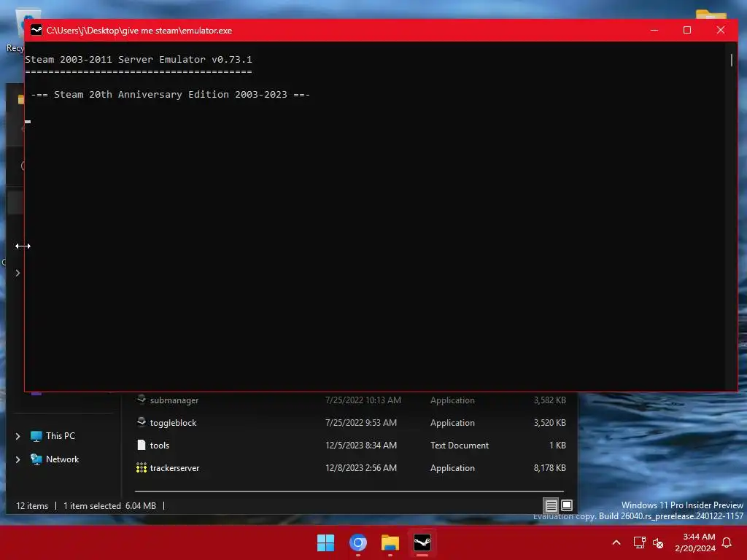Open the network status tray icon
Viewport: 747px width, 560px height.
coord(639,542)
